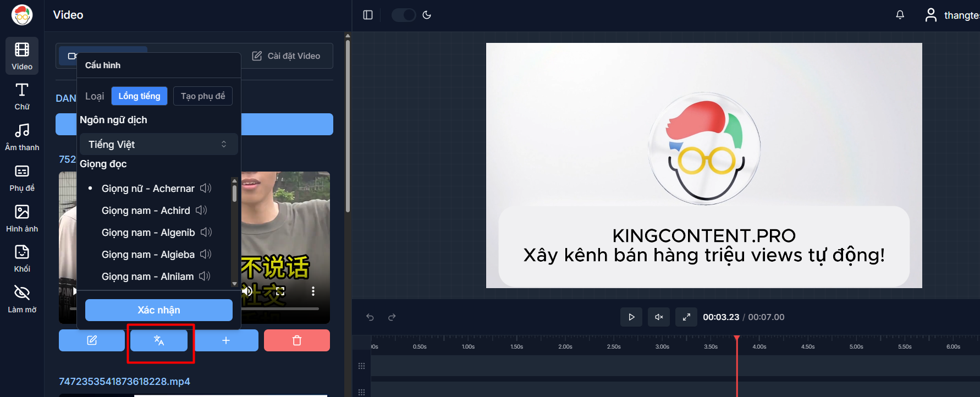This screenshot has width=980, height=397.
Task: Click the fullscreen icon on video thumbnail
Action: coord(280,291)
